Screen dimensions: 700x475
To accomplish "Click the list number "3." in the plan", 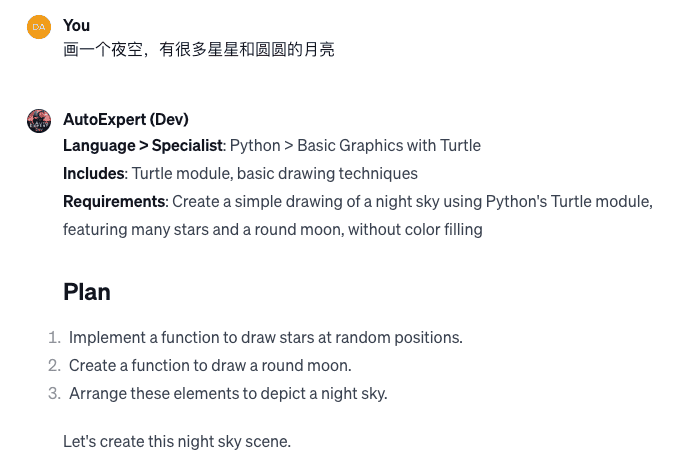I will click(54, 393).
